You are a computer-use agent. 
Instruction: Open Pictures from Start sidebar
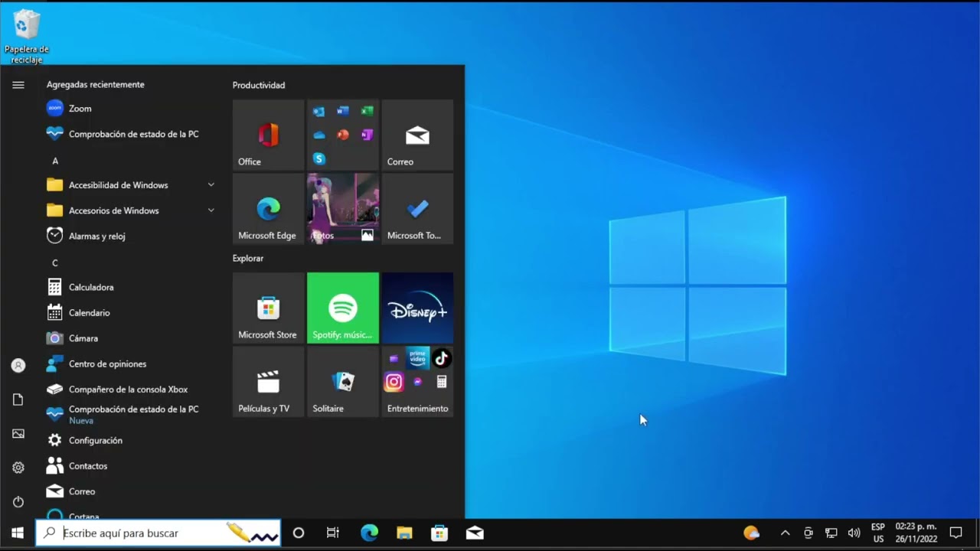click(x=18, y=434)
